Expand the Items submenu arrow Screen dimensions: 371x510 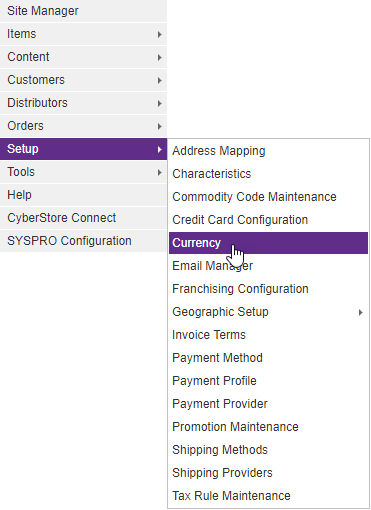[160, 34]
